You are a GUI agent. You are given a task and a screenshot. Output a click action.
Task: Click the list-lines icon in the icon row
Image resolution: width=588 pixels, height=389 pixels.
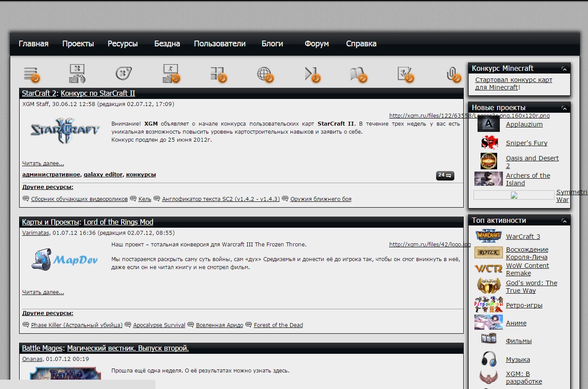[32, 74]
